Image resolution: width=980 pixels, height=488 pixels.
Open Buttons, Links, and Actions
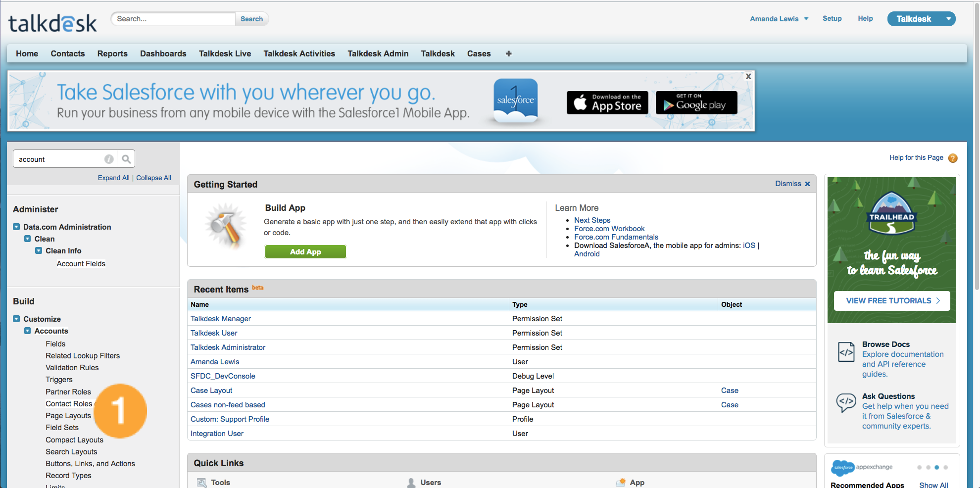click(90, 464)
